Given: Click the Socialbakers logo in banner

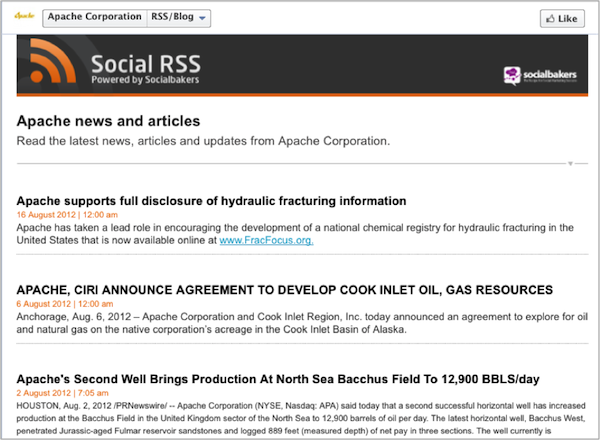Looking at the screenshot, I should tap(540, 75).
